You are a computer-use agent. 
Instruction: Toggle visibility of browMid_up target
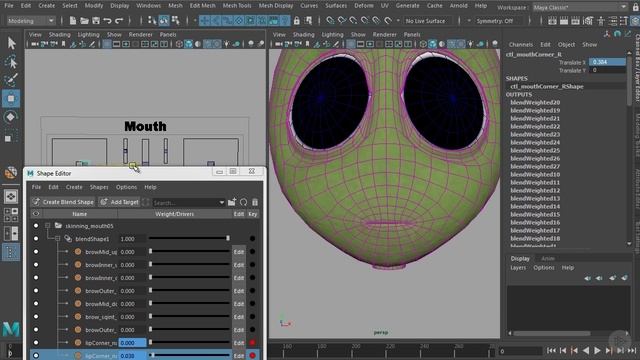tap(36, 252)
